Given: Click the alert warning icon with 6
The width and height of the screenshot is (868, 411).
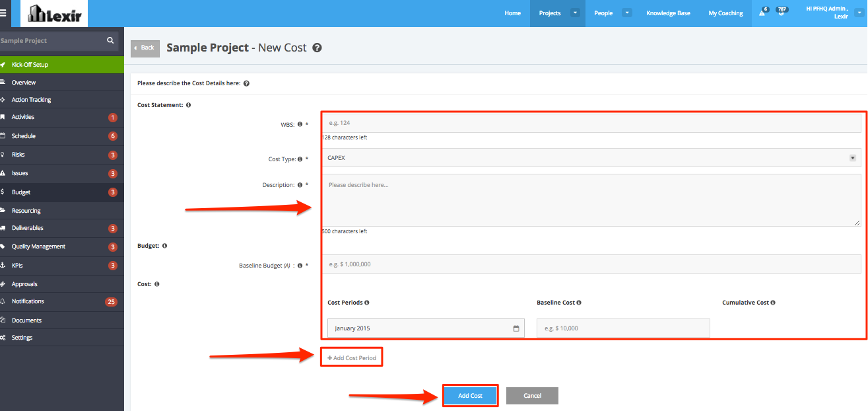Looking at the screenshot, I should tap(762, 12).
